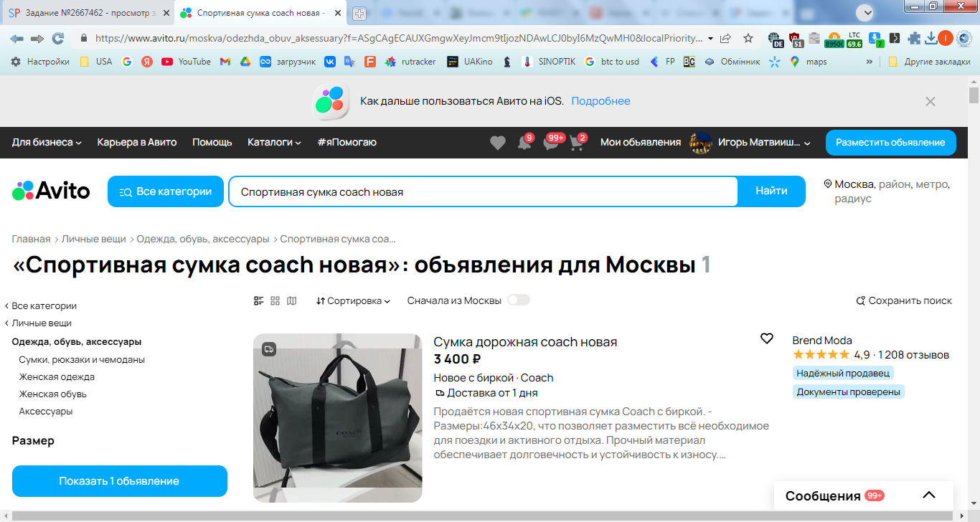The width and height of the screenshot is (980, 522).
Task: Click the browser forward arrow
Action: (37, 38)
